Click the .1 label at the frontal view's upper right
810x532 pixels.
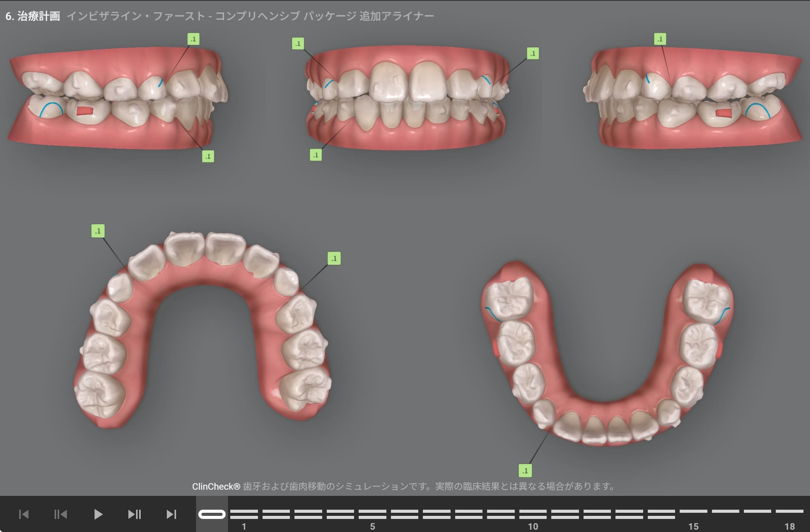pos(532,53)
